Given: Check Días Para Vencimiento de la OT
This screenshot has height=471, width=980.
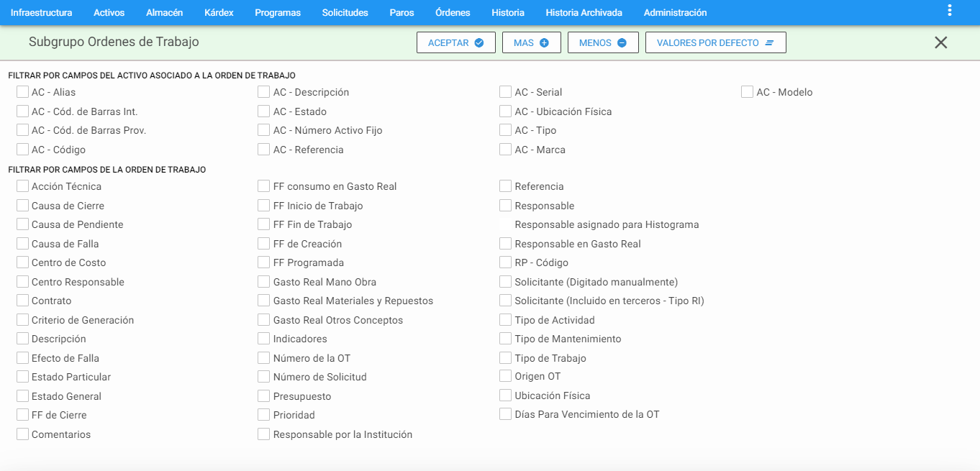Looking at the screenshot, I should coord(506,414).
